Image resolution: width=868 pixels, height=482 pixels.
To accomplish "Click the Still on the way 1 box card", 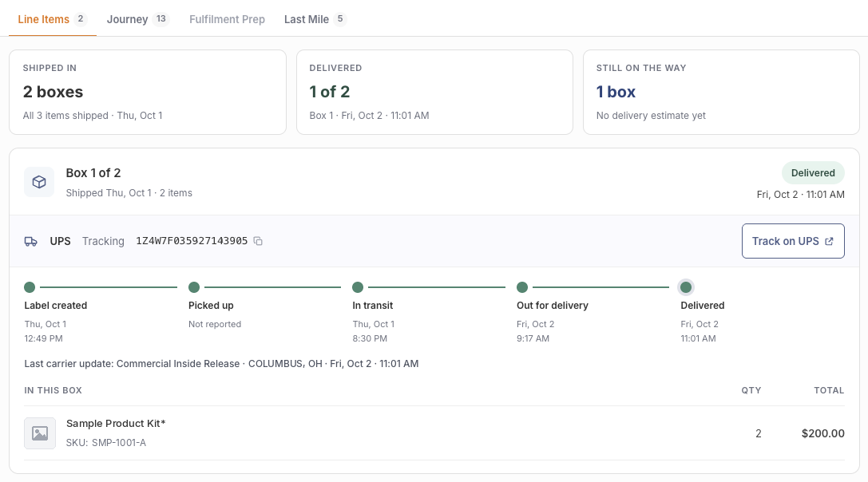I will point(721,93).
